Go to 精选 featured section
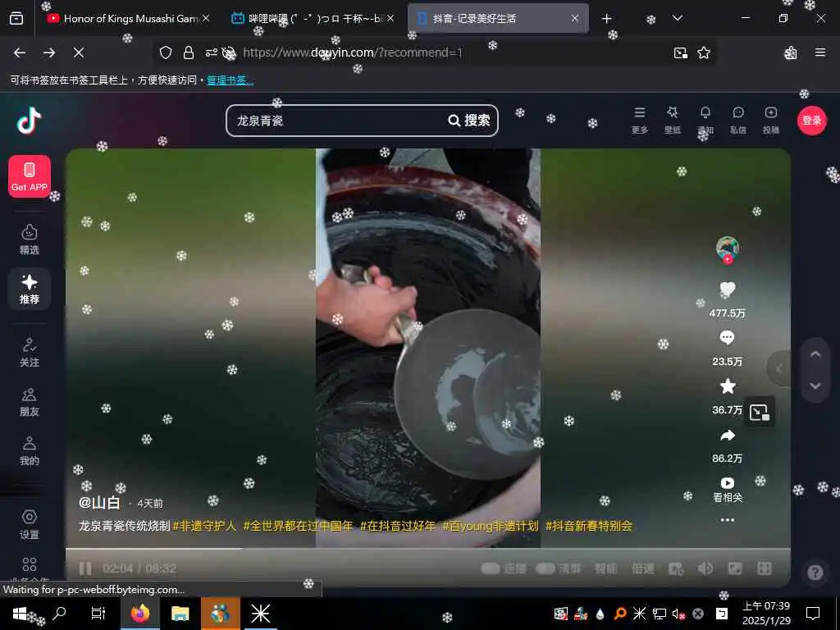 pos(30,240)
